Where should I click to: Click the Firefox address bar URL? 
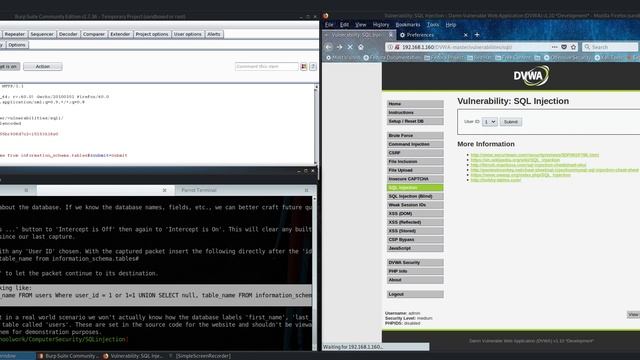click(x=457, y=47)
